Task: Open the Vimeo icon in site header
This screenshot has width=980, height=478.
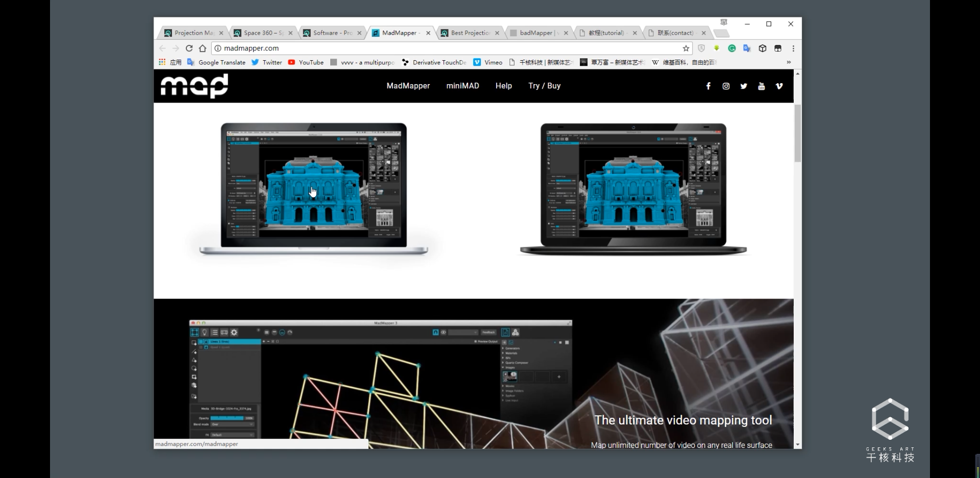Action: pos(779,86)
